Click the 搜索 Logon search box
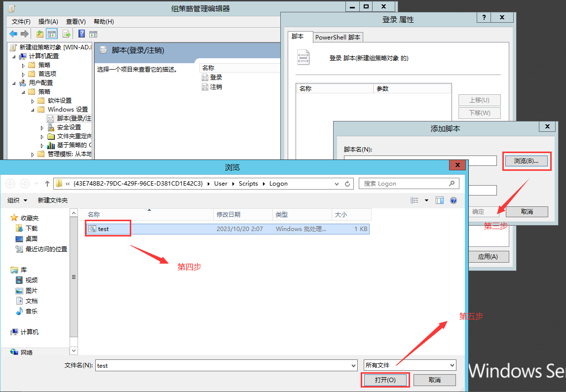 [405, 184]
